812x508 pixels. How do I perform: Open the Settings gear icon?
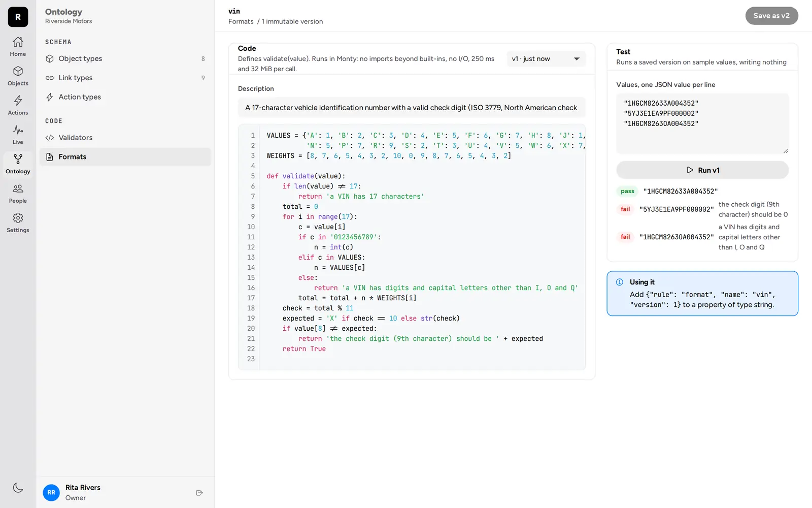18,218
